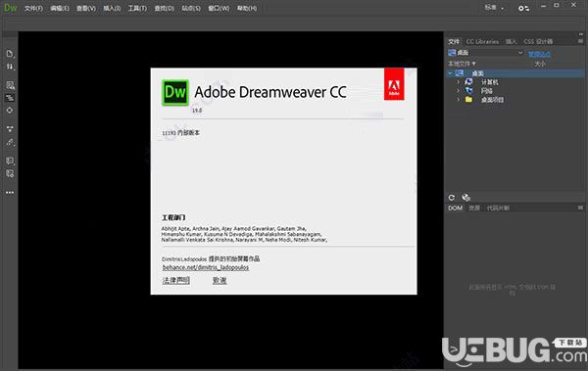Click the Dreamweaver Dw logo in title bar
588x371 pixels.
(x=10, y=8)
